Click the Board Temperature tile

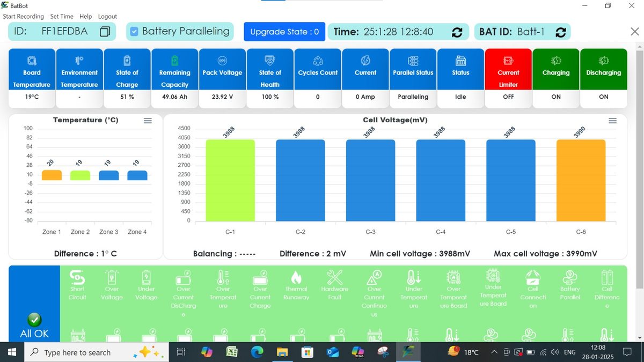pyautogui.click(x=32, y=78)
